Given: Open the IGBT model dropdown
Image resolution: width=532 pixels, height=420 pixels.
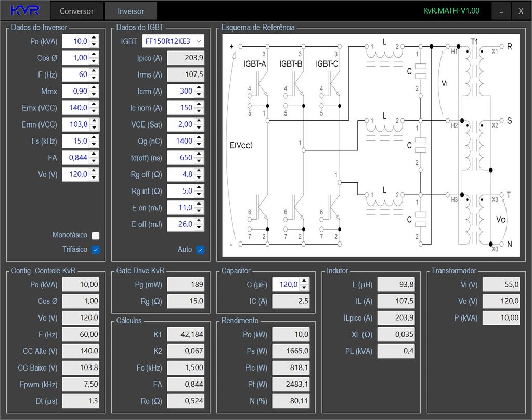Looking at the screenshot, I should pyautogui.click(x=173, y=41).
